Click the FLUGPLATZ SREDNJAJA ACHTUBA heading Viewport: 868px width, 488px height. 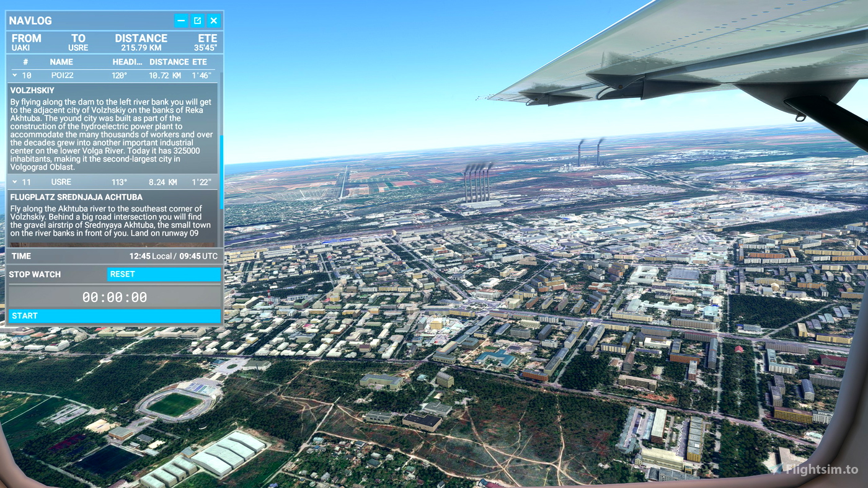(76, 197)
